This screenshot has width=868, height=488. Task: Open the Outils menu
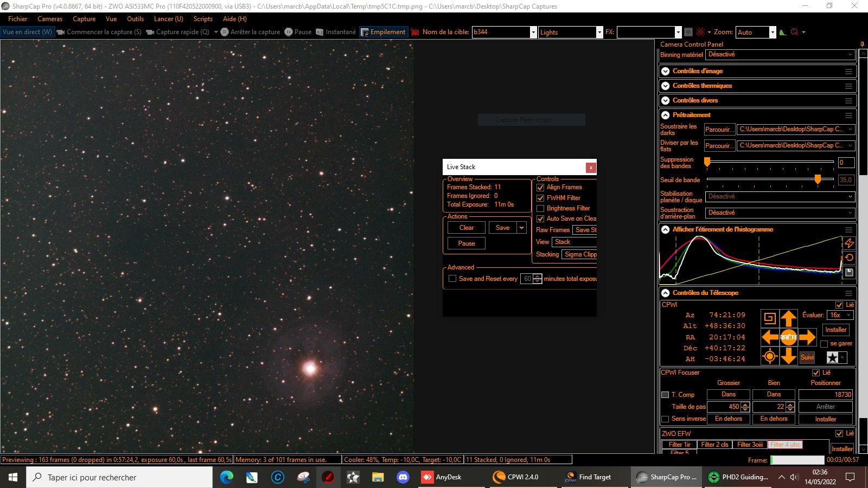(135, 19)
